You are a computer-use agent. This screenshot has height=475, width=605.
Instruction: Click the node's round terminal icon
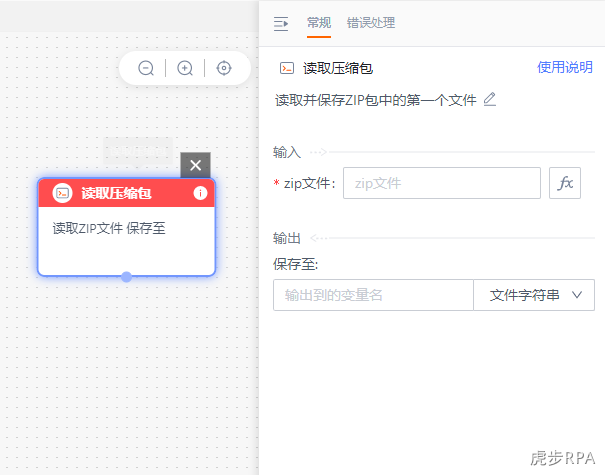[x=63, y=193]
